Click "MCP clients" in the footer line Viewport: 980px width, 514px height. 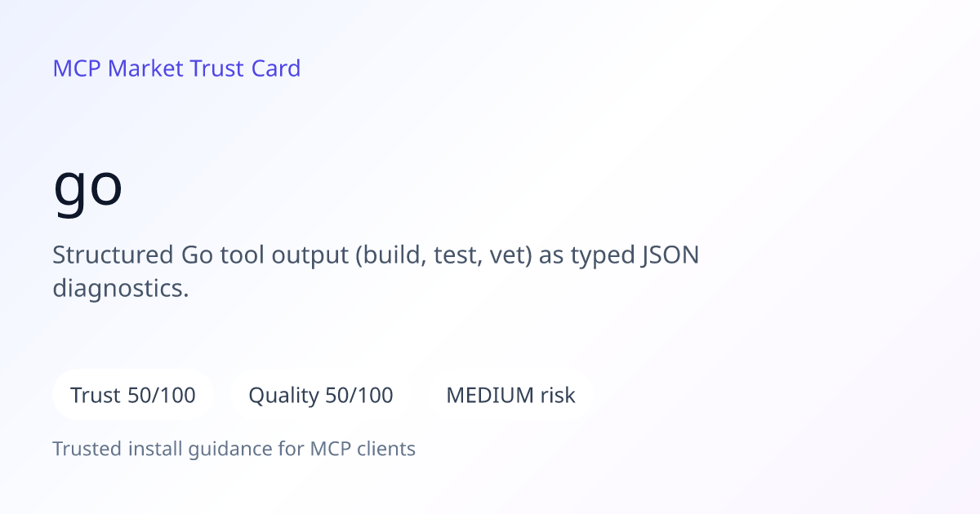coord(363,449)
